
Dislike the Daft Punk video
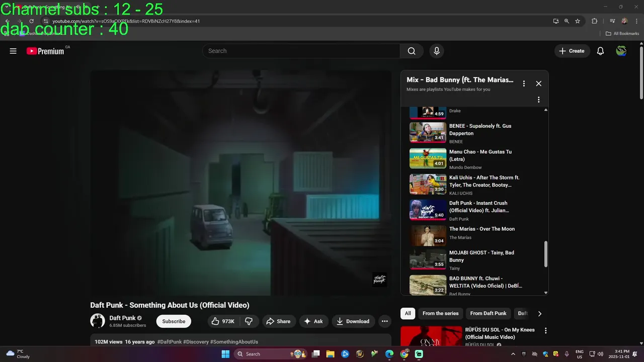pyautogui.click(x=249, y=321)
